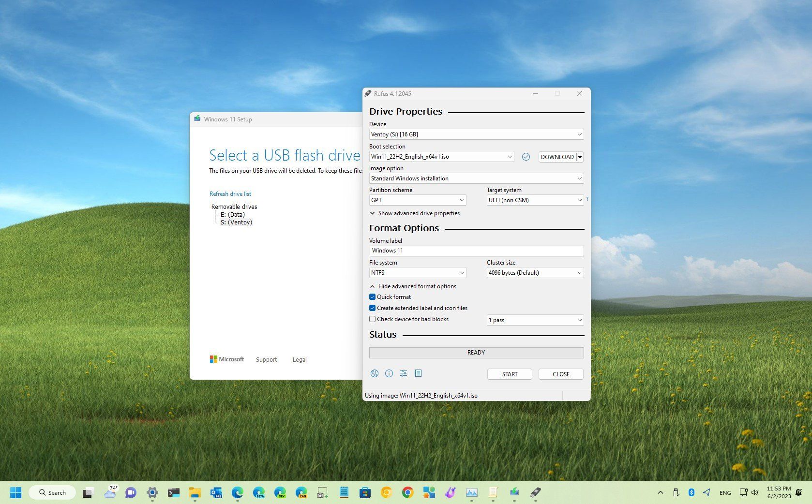Image resolution: width=812 pixels, height=504 pixels.
Task: Launch Edge Beta from taskbar
Action: [259, 493]
